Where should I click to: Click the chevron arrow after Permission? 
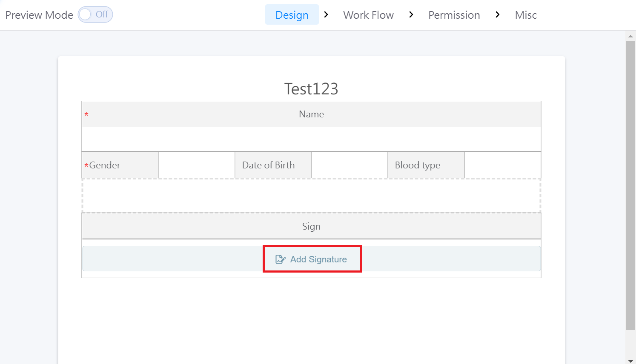click(497, 15)
